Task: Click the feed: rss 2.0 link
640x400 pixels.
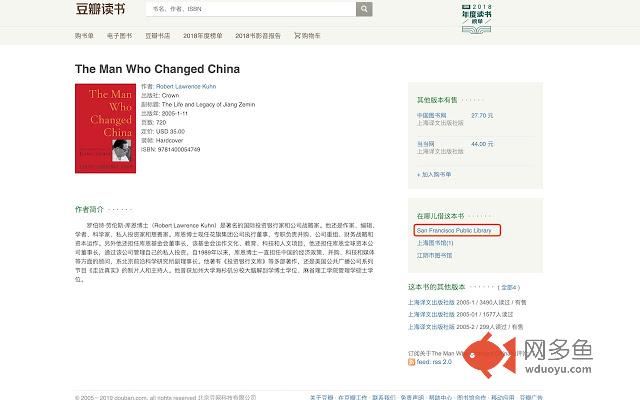Action: 434,362
